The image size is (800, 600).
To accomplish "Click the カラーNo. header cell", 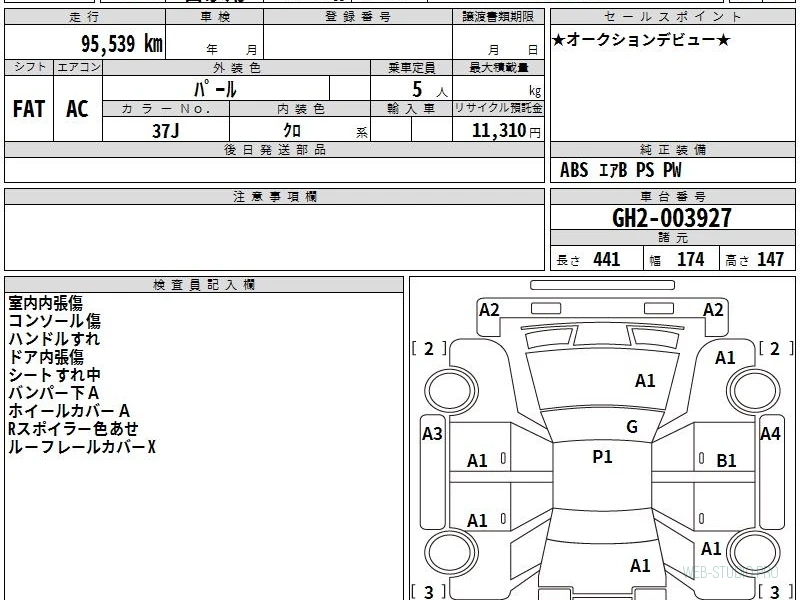I will pyautogui.click(x=166, y=109).
